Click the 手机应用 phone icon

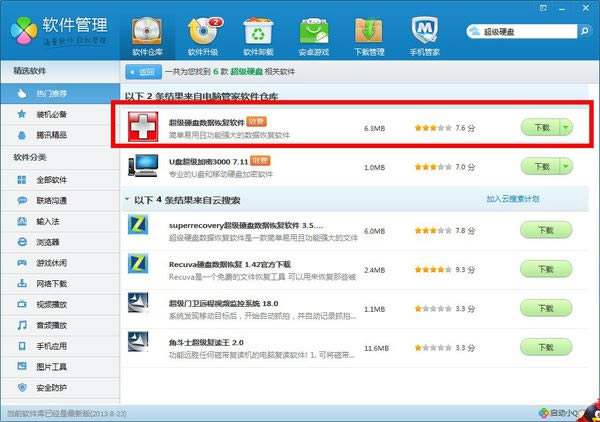point(22,346)
